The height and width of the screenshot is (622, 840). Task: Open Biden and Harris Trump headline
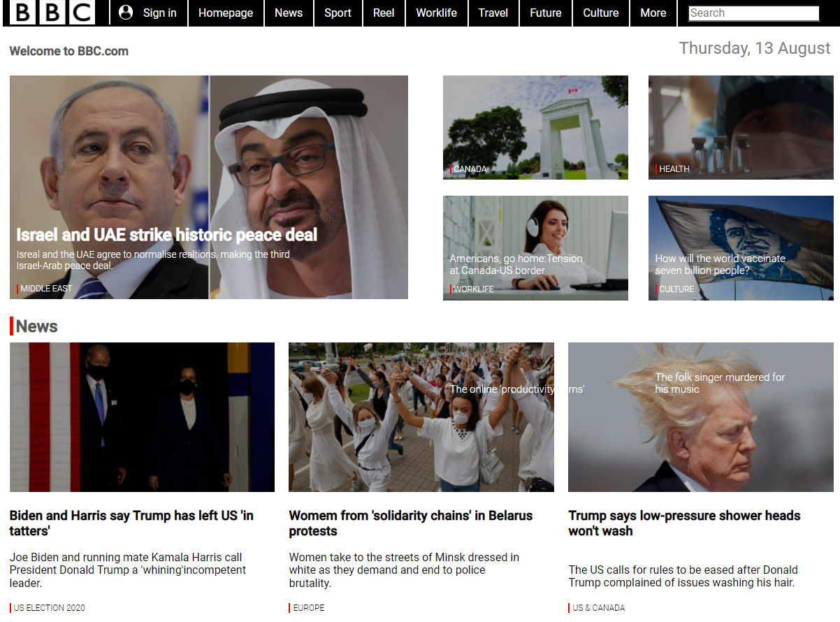coord(131,523)
